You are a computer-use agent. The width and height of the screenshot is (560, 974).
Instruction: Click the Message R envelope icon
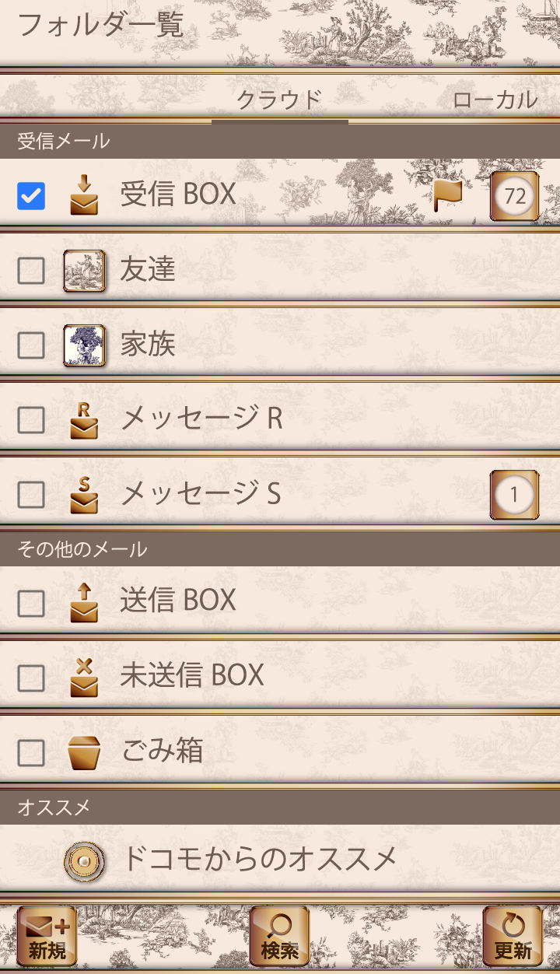[84, 420]
